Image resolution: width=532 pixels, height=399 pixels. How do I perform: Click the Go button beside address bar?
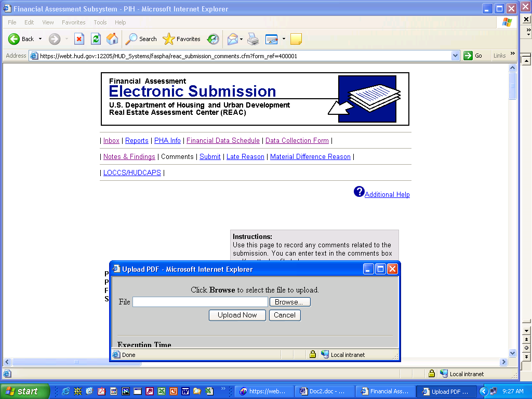(473, 56)
